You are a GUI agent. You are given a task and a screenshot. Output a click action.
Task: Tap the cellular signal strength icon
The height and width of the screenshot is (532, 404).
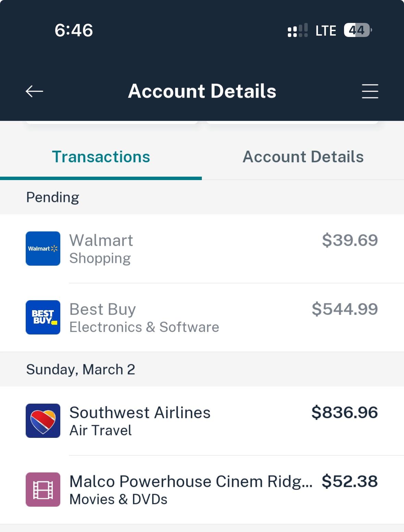[x=297, y=30]
